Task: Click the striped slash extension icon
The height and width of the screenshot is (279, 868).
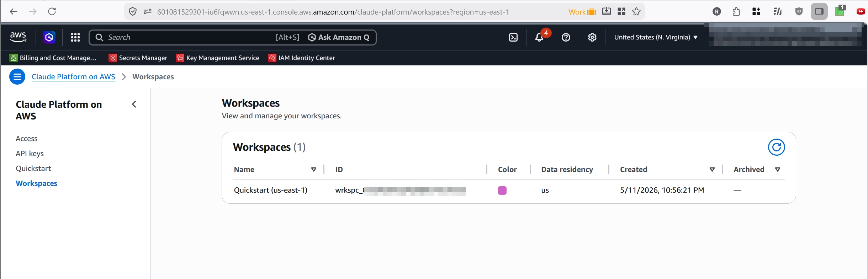Action: pos(778,12)
